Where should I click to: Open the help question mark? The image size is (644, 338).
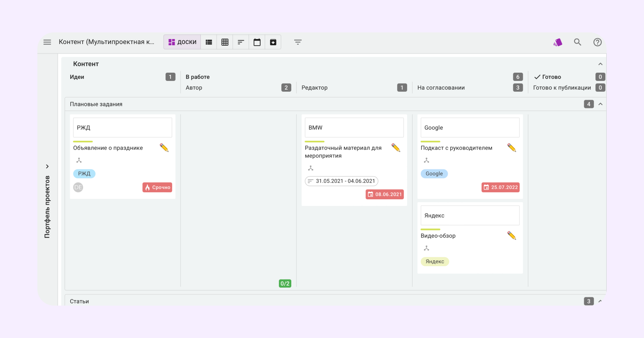coord(598,42)
